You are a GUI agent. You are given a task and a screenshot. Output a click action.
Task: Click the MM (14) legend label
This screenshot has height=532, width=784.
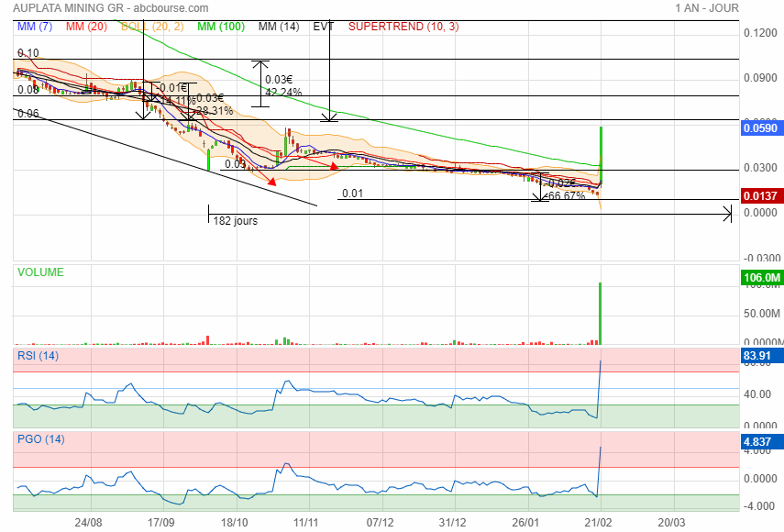(x=279, y=27)
